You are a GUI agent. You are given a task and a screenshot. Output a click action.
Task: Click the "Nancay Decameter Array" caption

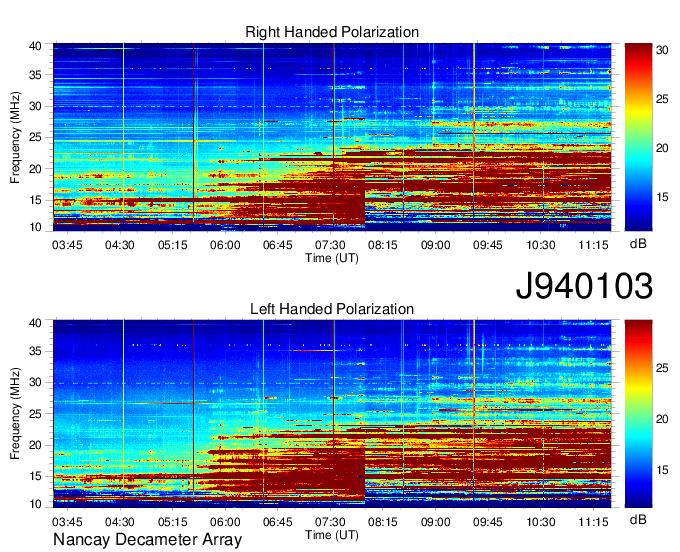click(x=147, y=540)
